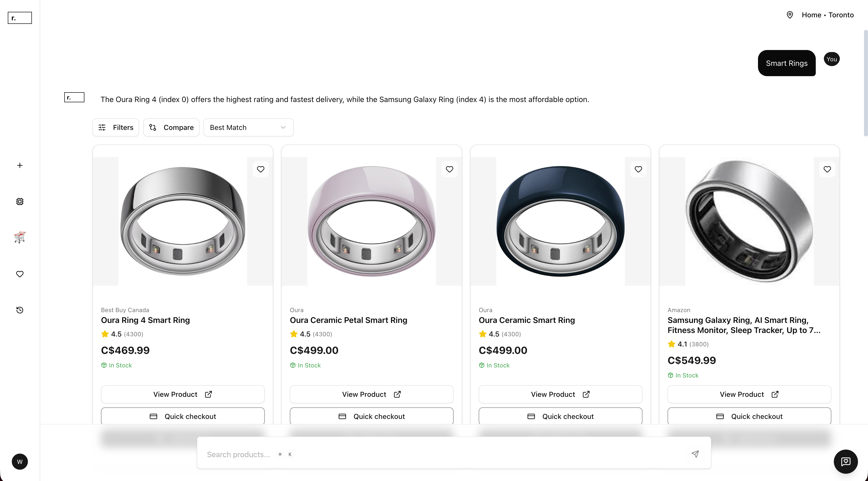Click View Product on Oura Ring 4
Screen dimensions: 868x481
[x=182, y=394]
